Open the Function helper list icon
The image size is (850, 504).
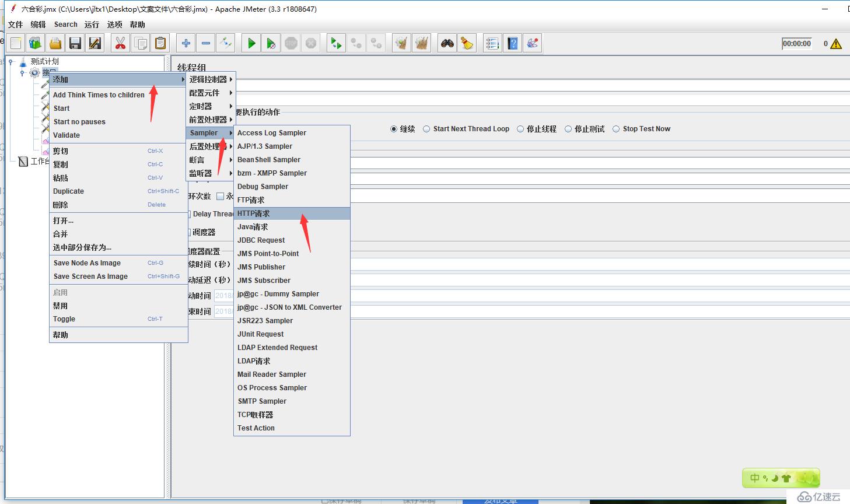[x=493, y=43]
